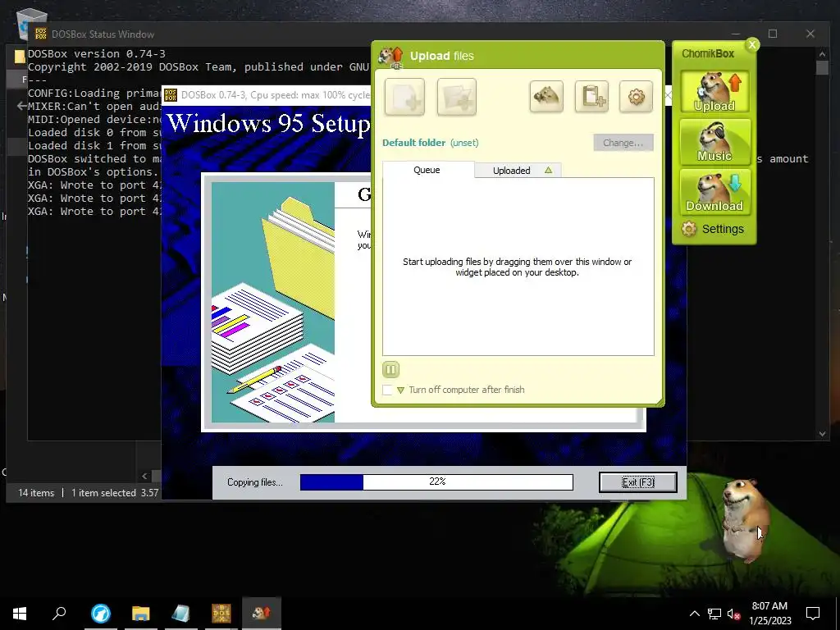The height and width of the screenshot is (630, 840).
Task: Click the Default folder label
Action: (413, 143)
